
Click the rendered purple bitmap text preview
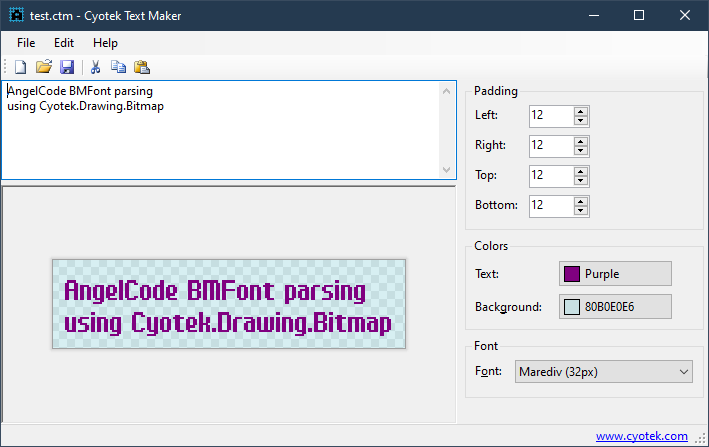tap(229, 304)
